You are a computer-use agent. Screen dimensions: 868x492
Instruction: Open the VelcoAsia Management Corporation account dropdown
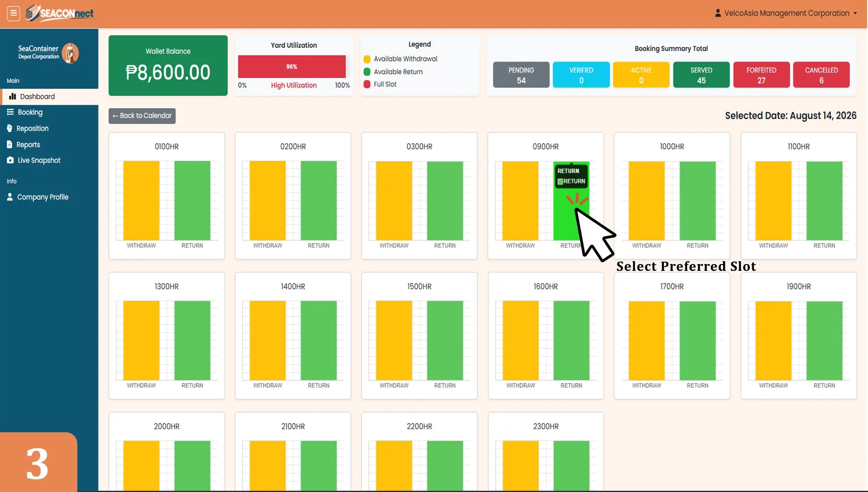click(786, 13)
